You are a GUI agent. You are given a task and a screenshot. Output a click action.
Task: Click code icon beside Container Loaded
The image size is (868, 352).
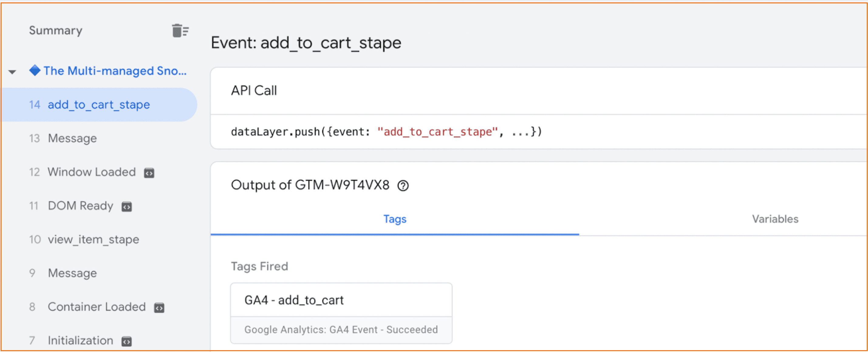tap(159, 308)
